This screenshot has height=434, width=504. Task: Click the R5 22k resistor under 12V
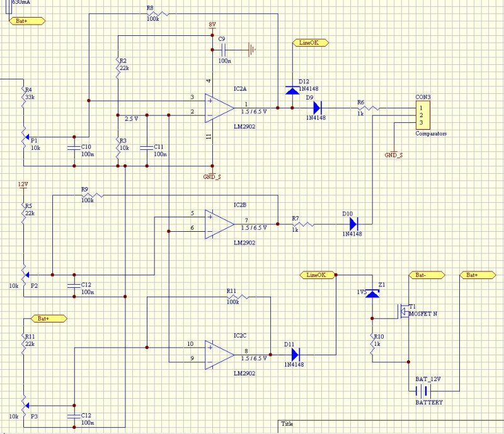point(23,213)
